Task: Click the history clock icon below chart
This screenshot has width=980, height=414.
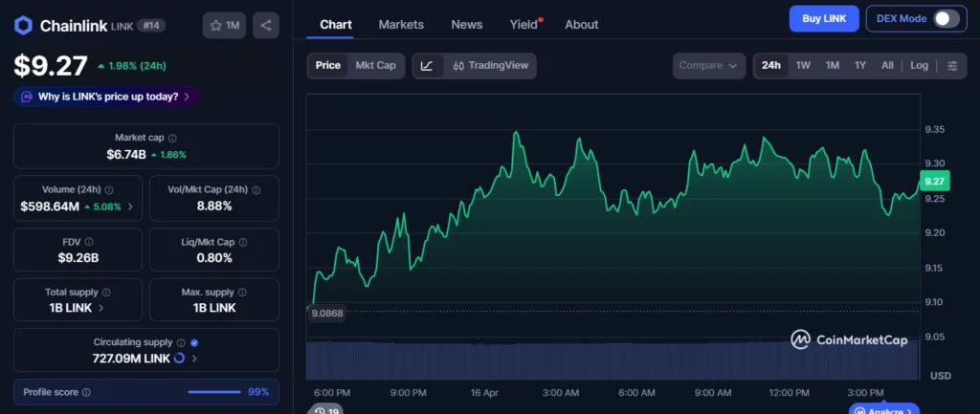Action: [320, 411]
